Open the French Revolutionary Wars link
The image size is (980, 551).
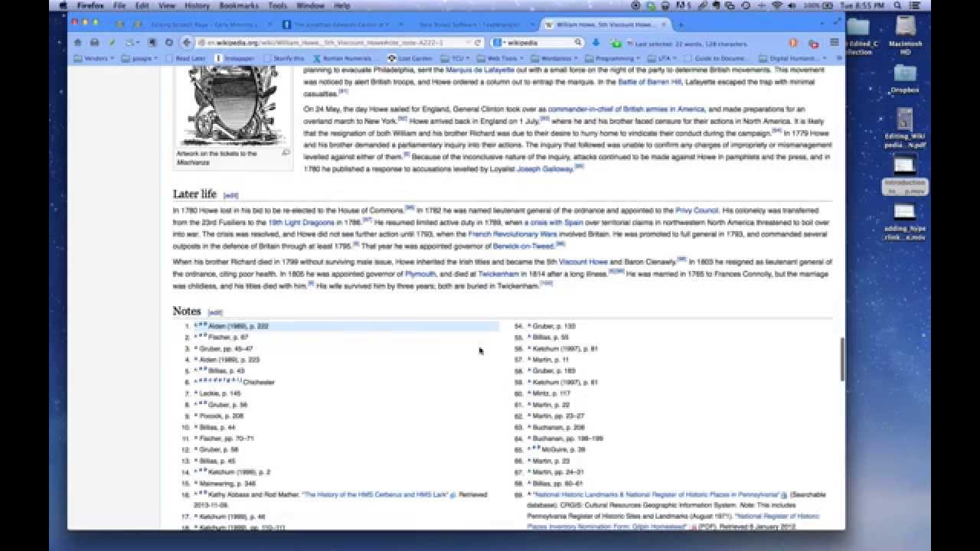tap(512, 234)
